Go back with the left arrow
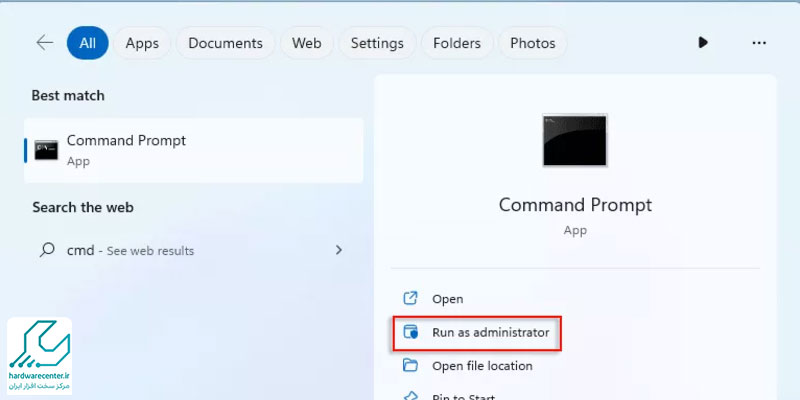 [x=45, y=43]
